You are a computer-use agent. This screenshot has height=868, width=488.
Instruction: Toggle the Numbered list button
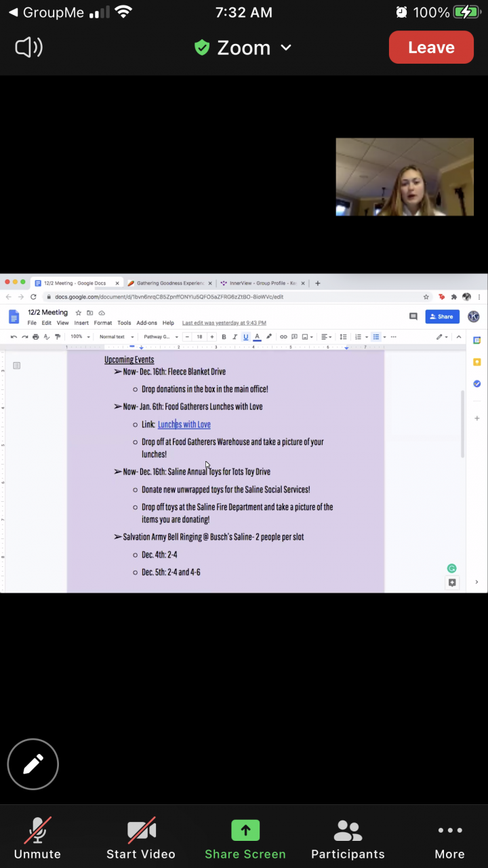[x=358, y=337]
